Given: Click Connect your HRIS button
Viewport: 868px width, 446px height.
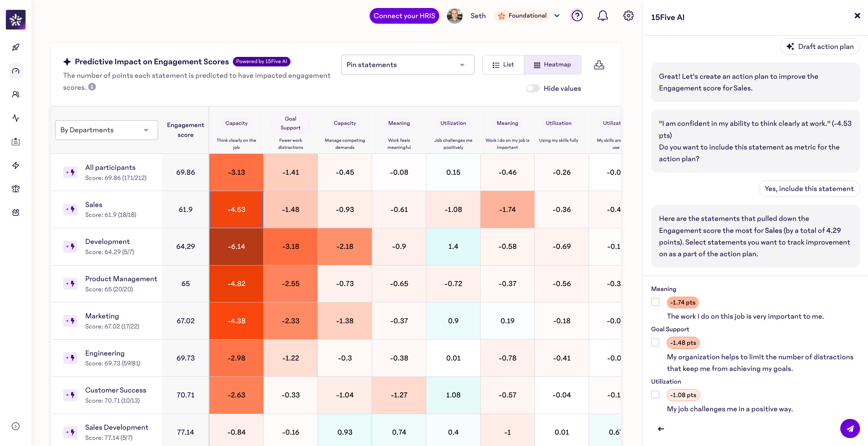Looking at the screenshot, I should pyautogui.click(x=404, y=16).
